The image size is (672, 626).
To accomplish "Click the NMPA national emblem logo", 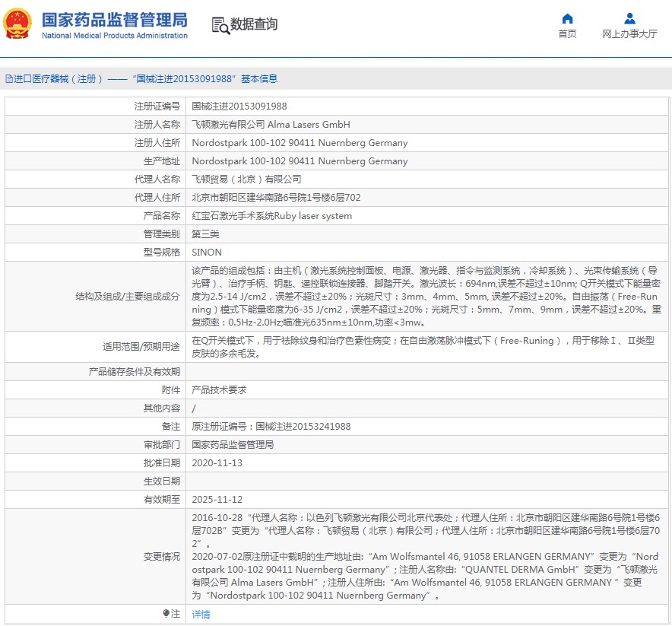I will 17,24.
